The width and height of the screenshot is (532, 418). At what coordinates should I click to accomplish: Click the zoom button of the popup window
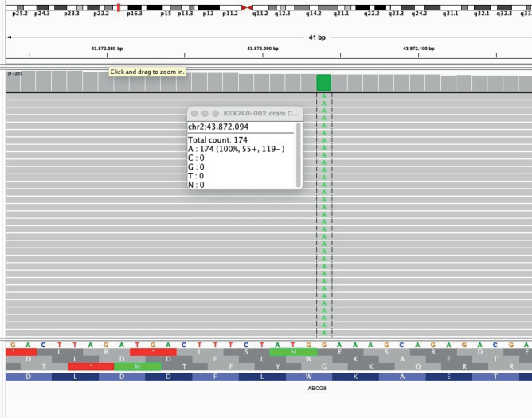214,115
